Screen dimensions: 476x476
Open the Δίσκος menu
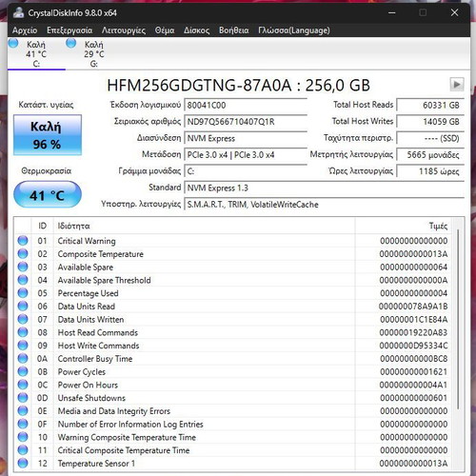(x=196, y=30)
